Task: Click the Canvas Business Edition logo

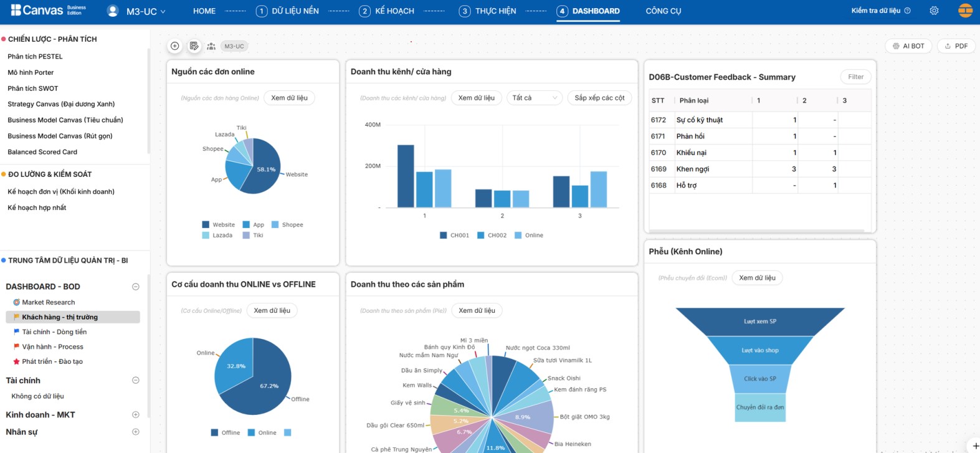Action: (48, 11)
